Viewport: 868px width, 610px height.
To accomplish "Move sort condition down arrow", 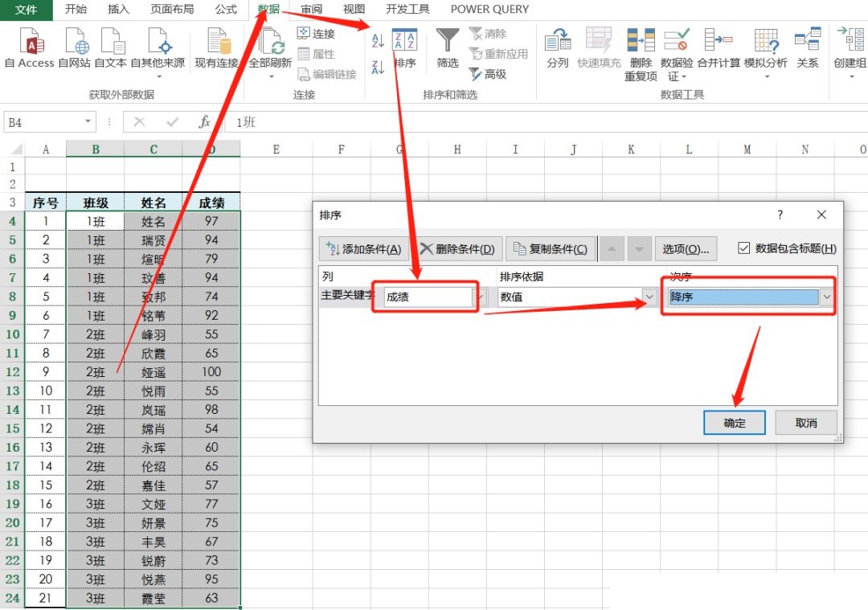I will point(639,249).
